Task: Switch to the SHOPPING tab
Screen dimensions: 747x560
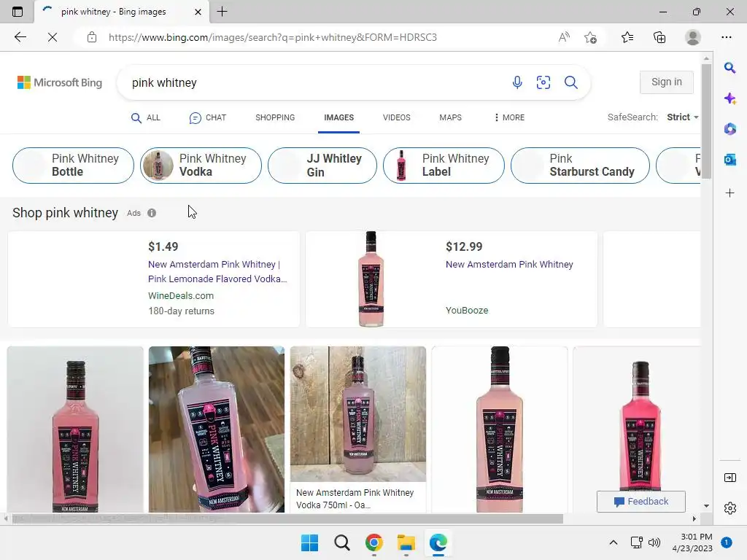Action: (x=275, y=117)
